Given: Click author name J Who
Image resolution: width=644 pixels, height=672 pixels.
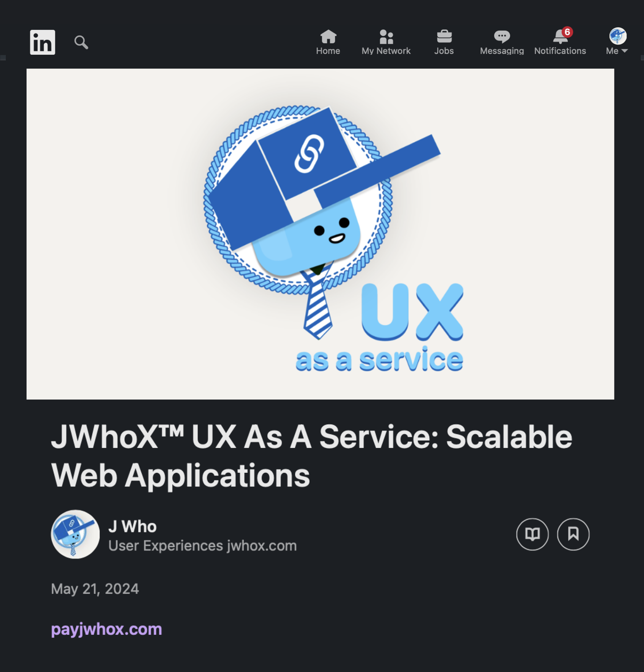Looking at the screenshot, I should (x=132, y=526).
